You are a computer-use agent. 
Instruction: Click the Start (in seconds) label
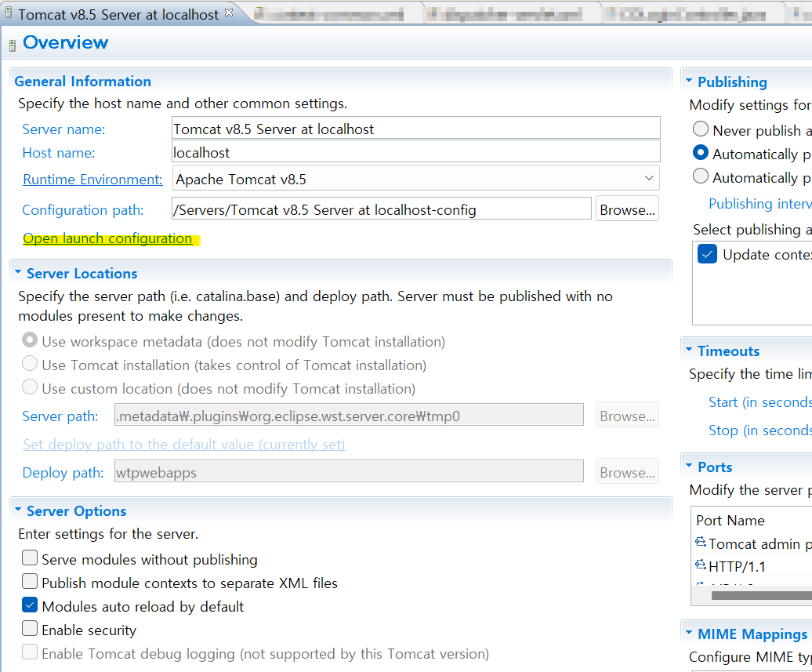pyautogui.click(x=759, y=402)
